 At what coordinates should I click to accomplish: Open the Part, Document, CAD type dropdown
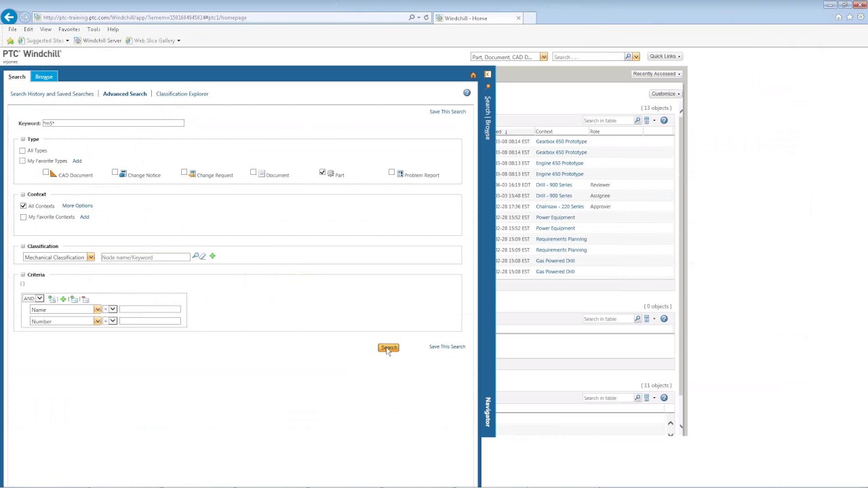click(x=543, y=57)
